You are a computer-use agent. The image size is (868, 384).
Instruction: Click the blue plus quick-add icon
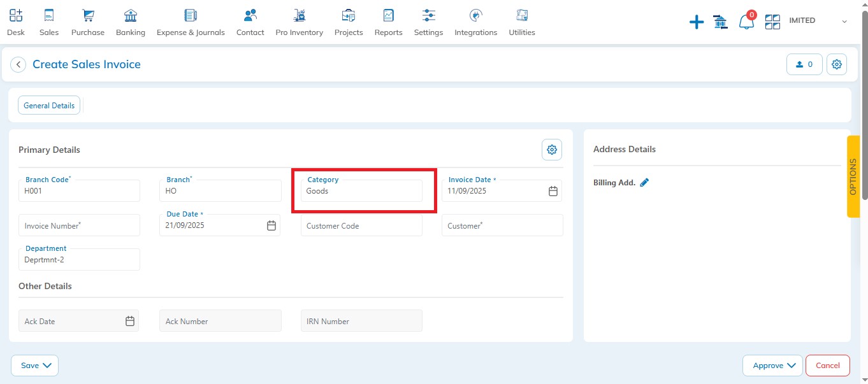coord(697,22)
